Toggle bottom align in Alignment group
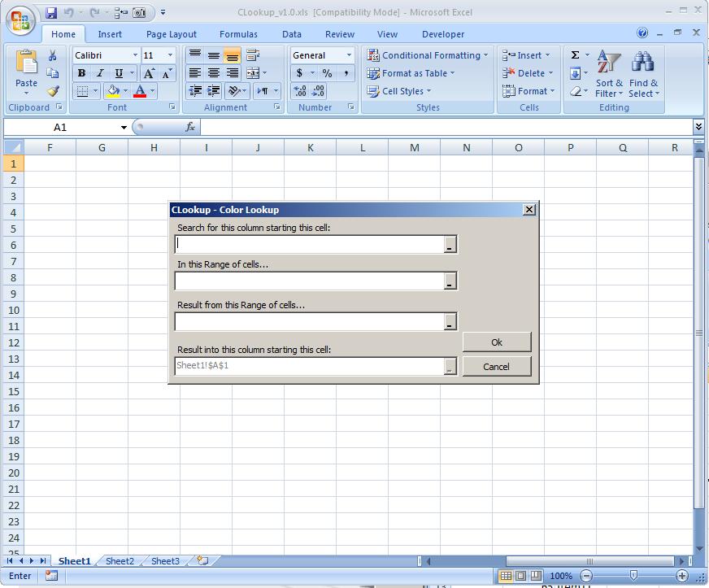Screen dimensions: 709x588 pyautogui.click(x=232, y=55)
